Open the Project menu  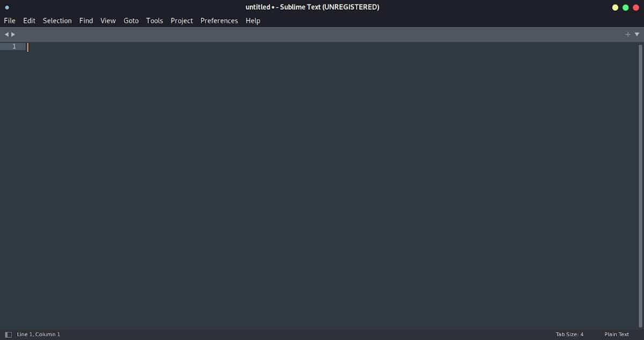coord(182,20)
